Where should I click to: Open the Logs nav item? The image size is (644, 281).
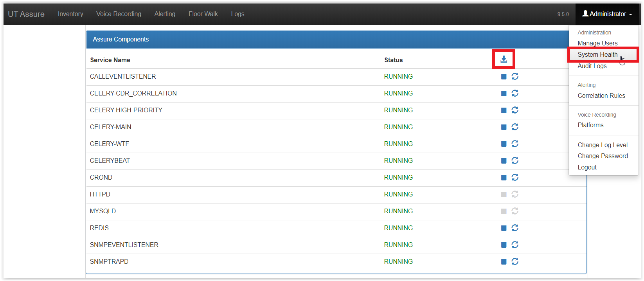(237, 14)
